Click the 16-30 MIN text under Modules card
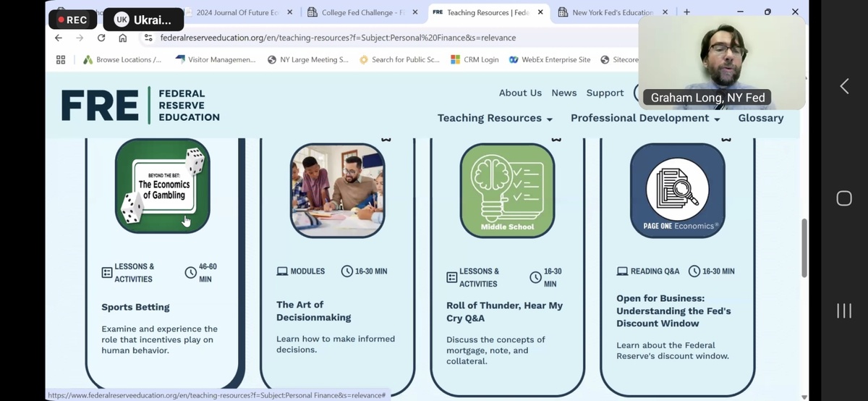This screenshot has width=868, height=401. (371, 271)
